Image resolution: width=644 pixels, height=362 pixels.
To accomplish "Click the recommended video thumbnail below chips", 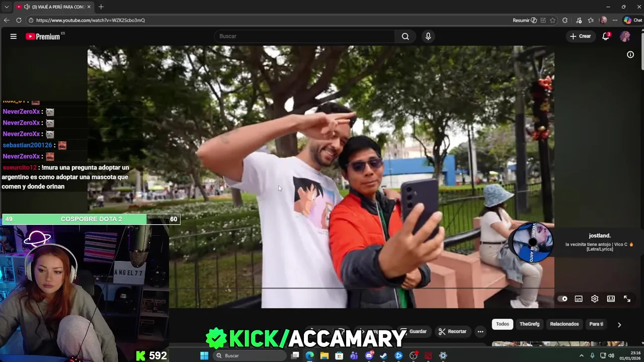I will click(559, 344).
